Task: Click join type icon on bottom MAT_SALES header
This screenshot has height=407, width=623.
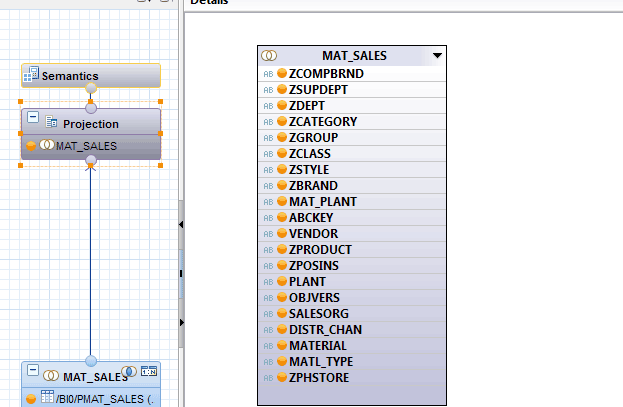Action: (x=129, y=372)
